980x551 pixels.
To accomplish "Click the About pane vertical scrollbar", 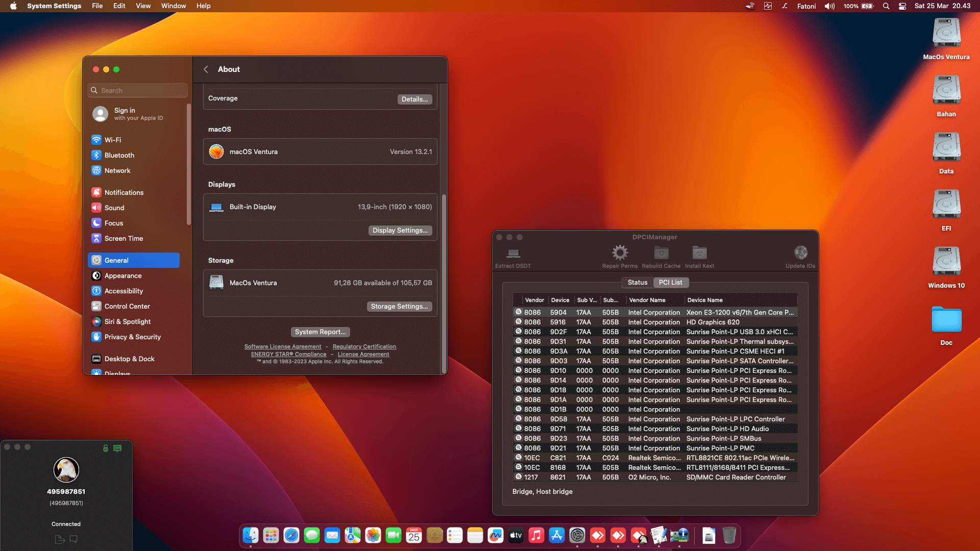I will pyautogui.click(x=444, y=283).
